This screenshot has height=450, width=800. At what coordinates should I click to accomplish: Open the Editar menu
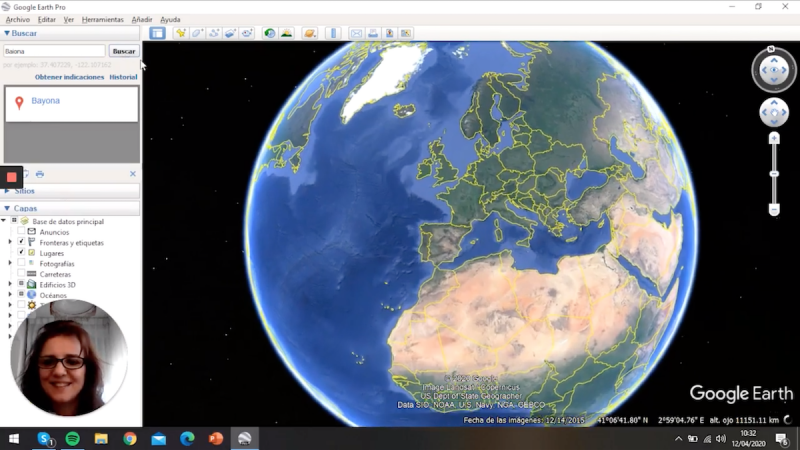(x=46, y=19)
